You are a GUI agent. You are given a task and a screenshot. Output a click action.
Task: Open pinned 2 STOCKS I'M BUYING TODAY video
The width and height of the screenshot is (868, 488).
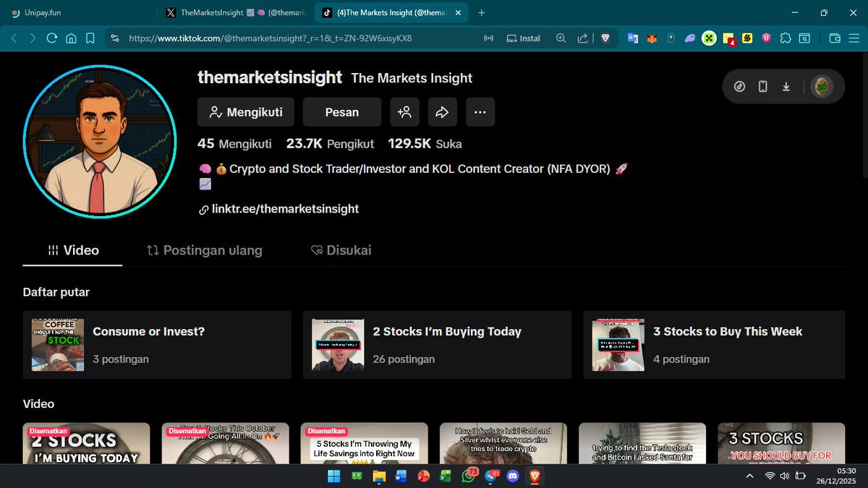coord(86,443)
